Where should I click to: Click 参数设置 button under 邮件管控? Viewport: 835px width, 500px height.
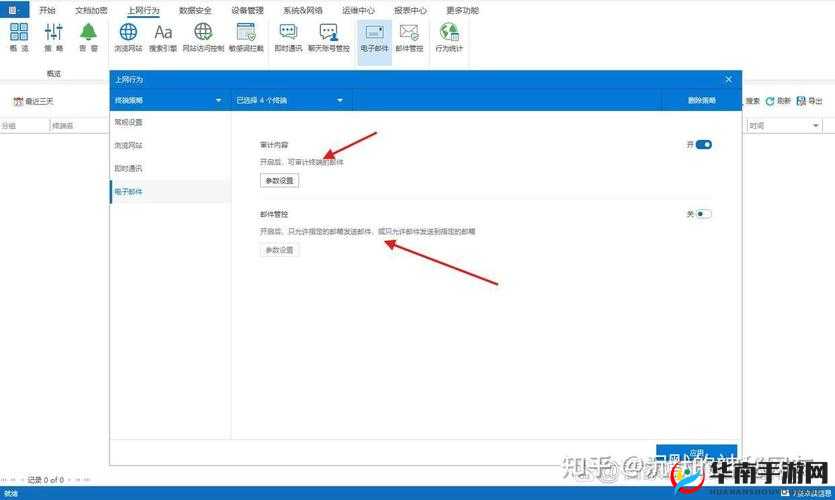tap(280, 250)
